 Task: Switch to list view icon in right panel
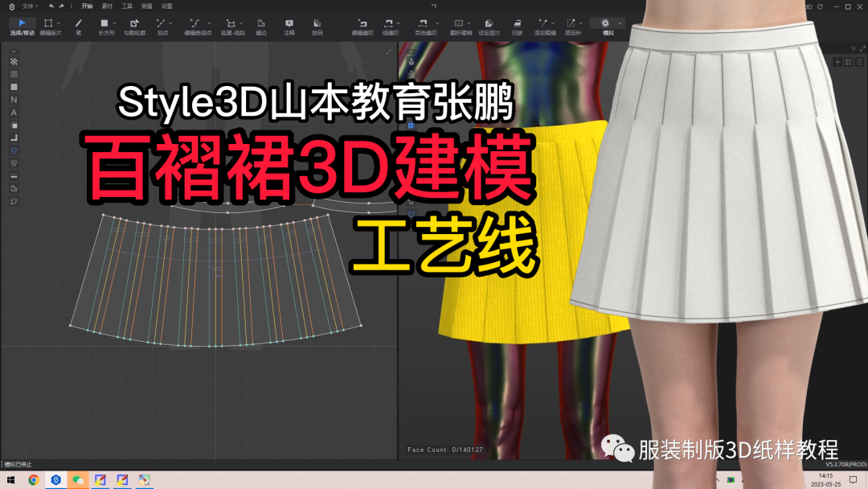[x=859, y=62]
